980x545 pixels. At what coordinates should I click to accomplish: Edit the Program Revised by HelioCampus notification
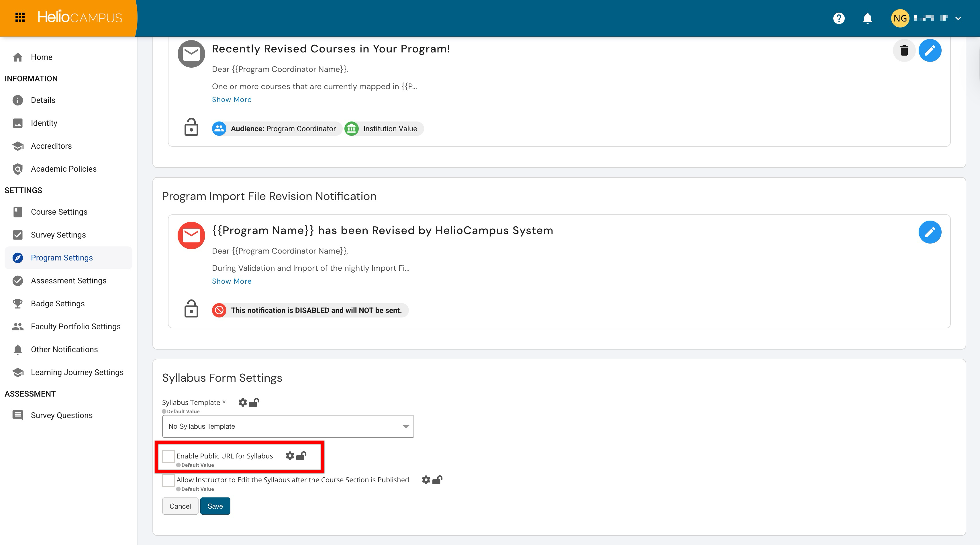(x=930, y=232)
